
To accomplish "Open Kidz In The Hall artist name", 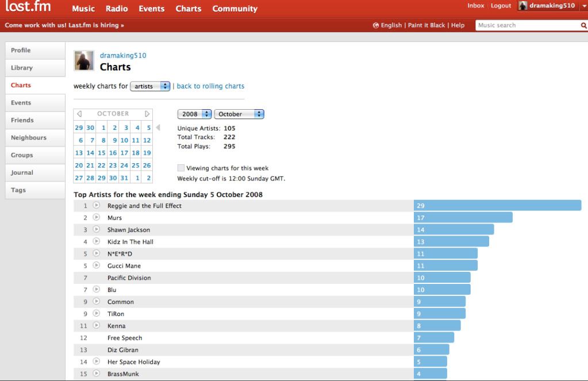I will pyautogui.click(x=130, y=242).
